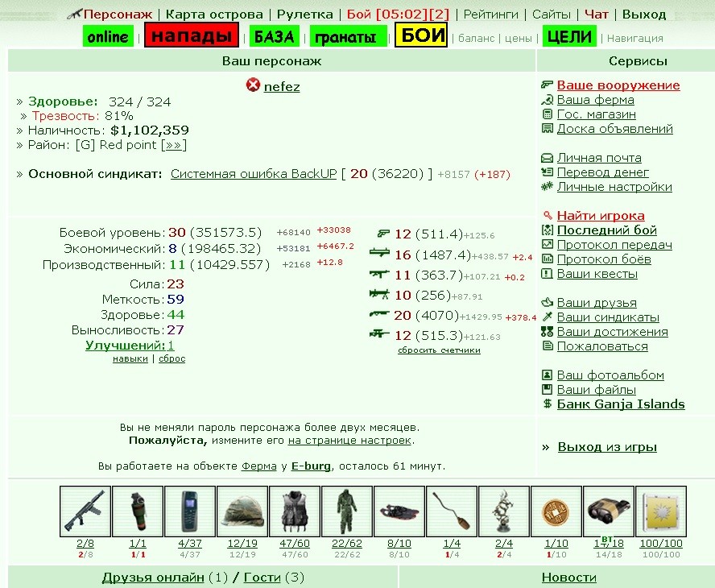The image size is (715, 588).
Task: Click the gear icon beside Личные настройки
Action: (547, 186)
